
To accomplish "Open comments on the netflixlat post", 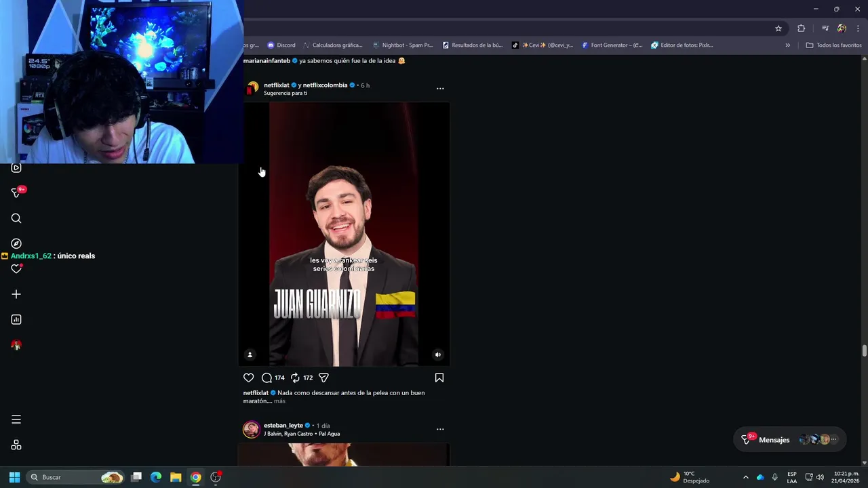I will click(x=267, y=378).
